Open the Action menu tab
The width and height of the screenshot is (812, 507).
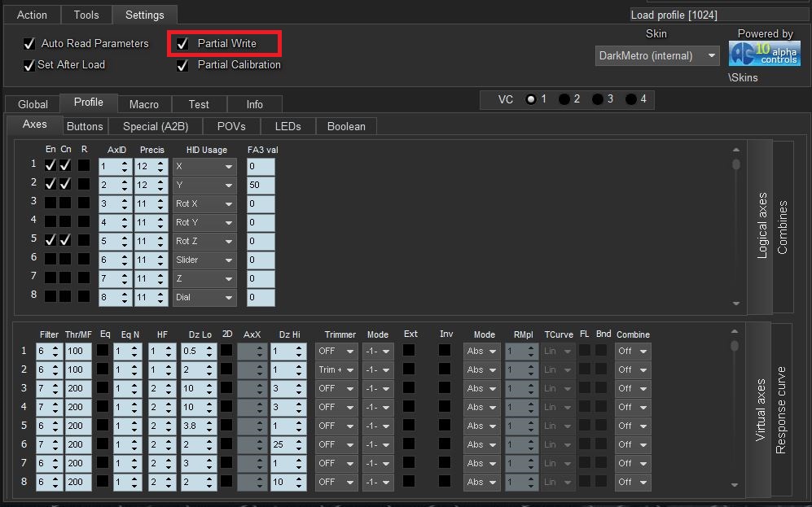coord(32,15)
